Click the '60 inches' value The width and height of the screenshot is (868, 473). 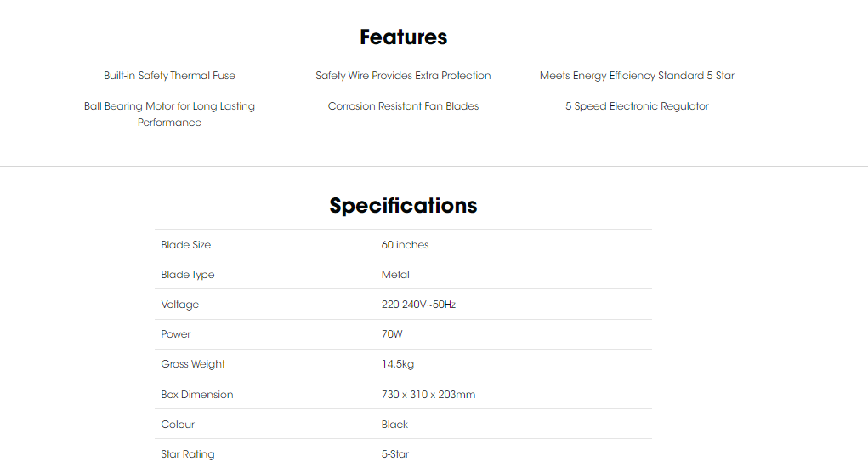pyautogui.click(x=405, y=245)
